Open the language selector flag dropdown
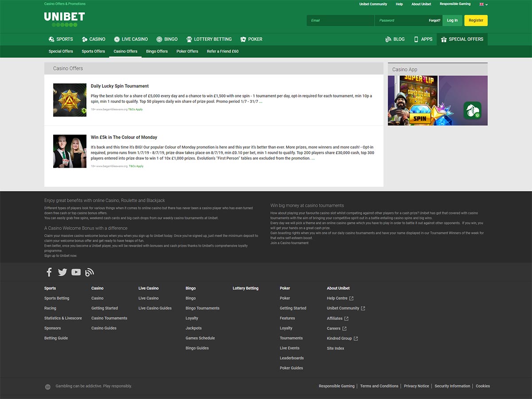Image resolution: width=532 pixels, height=399 pixels. (484, 4)
